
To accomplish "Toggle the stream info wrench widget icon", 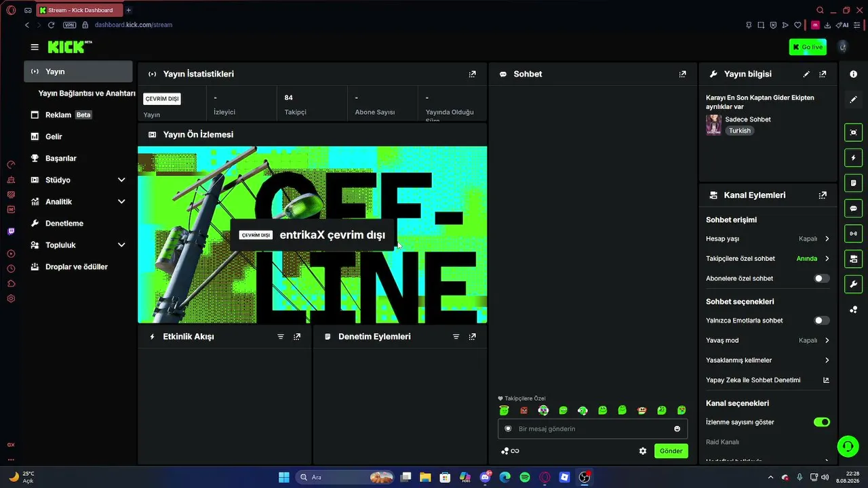I will tap(853, 284).
